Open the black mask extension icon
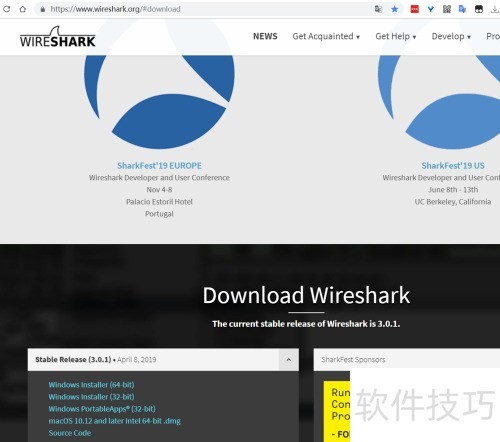This screenshot has height=442, width=500. coord(479,9)
